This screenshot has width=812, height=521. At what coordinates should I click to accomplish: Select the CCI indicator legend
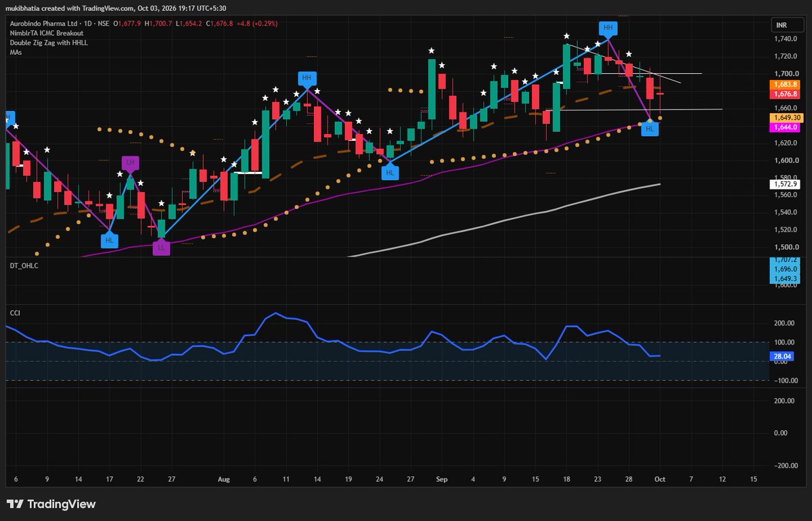(14, 313)
